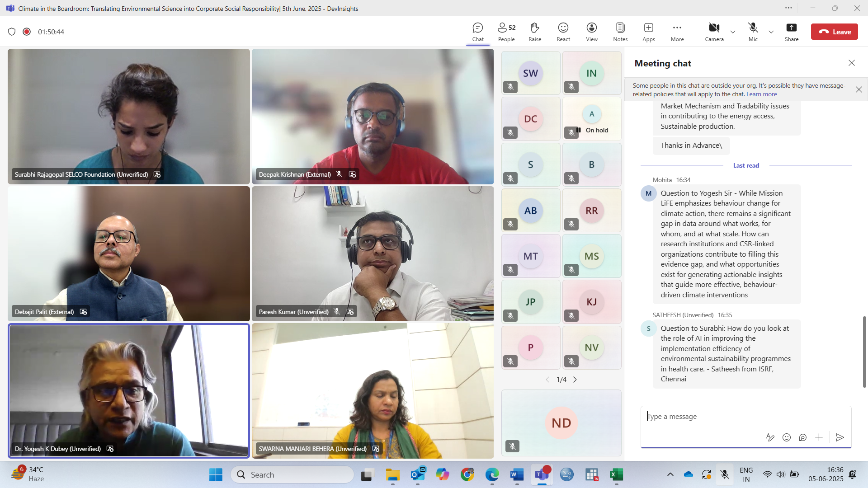Select the IN participant tile
This screenshot has height=488, width=868.
click(592, 73)
